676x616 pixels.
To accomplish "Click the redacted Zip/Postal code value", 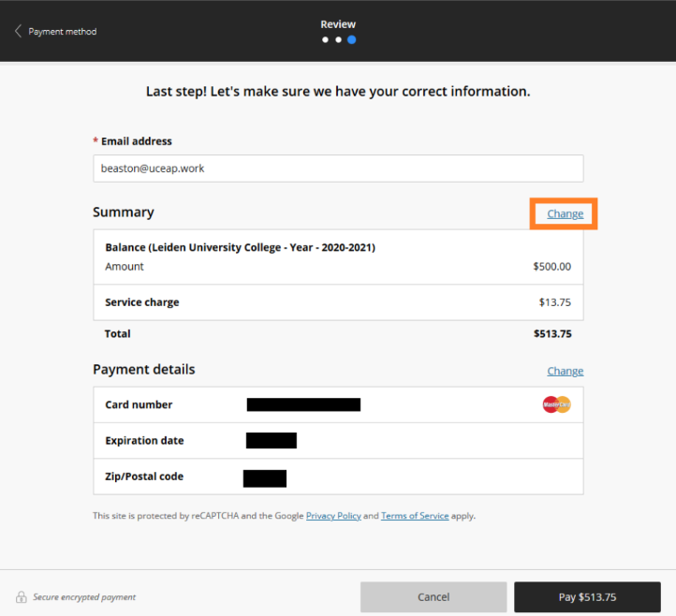I will 265,478.
